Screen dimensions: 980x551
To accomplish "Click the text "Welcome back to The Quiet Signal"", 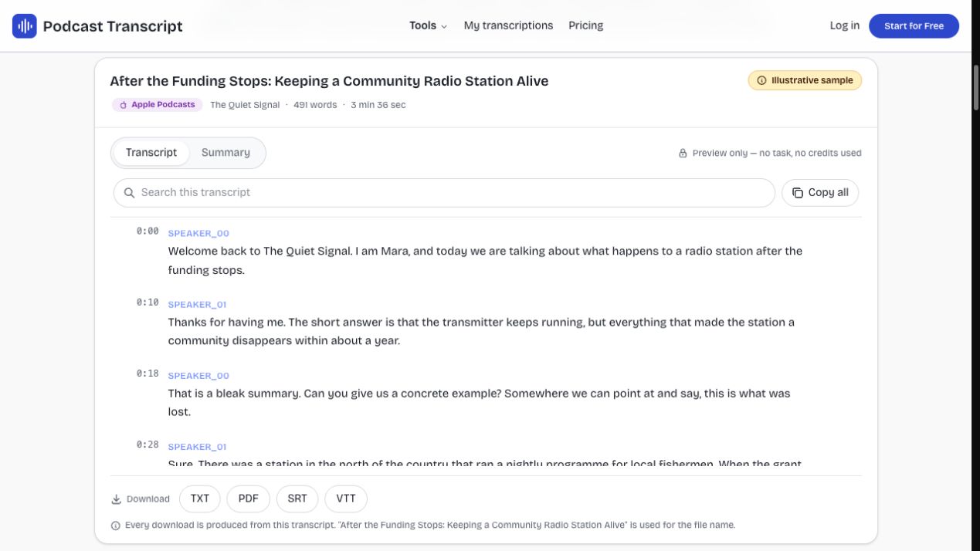I will pos(260,251).
